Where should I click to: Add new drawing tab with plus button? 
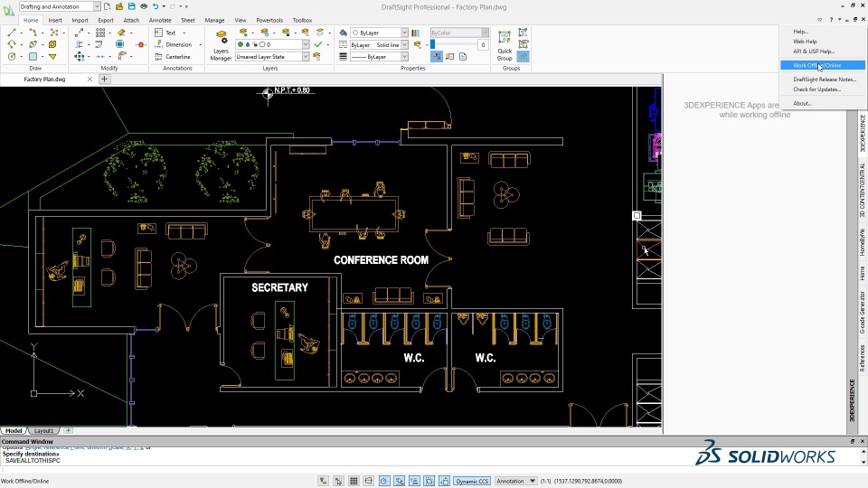pyautogui.click(x=104, y=80)
